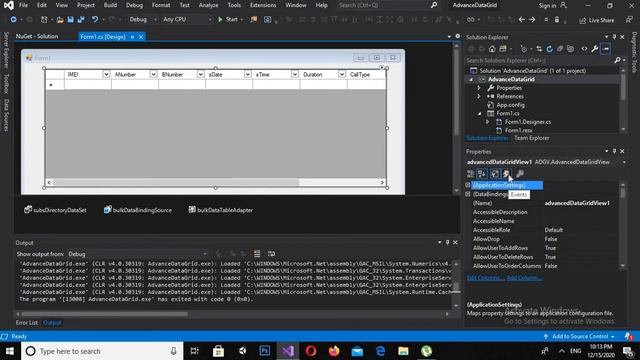
Task: Collapse the Form1.cs tree node
Action: pos(479,113)
